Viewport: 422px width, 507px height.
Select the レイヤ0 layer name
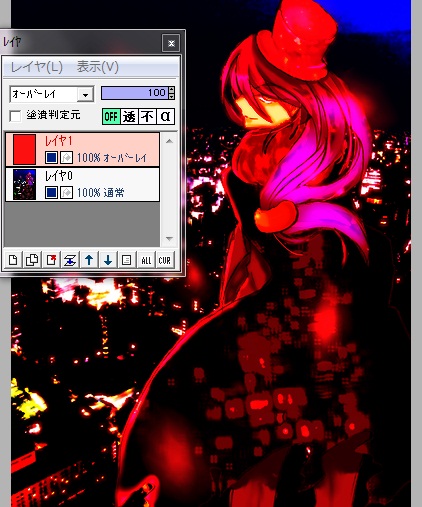point(59,176)
